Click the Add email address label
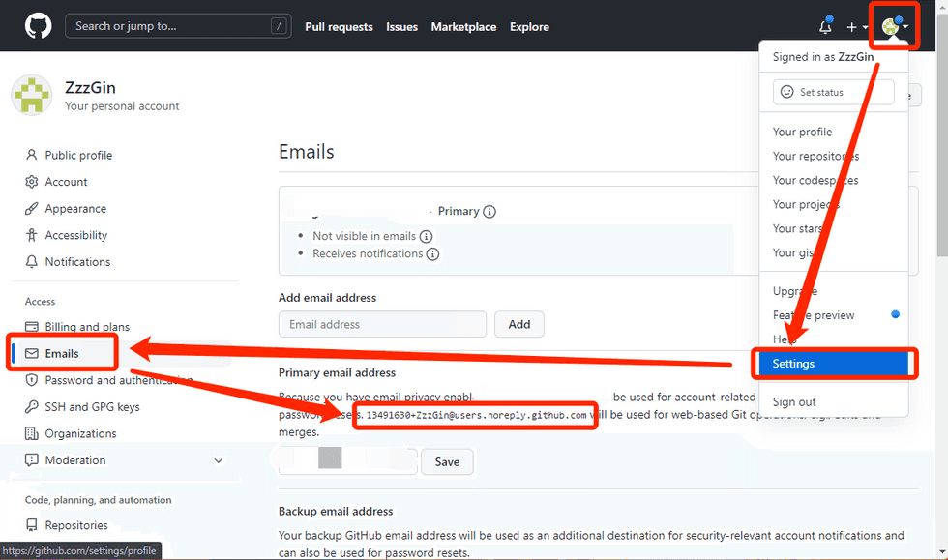Image resolution: width=948 pixels, height=560 pixels. tap(327, 298)
